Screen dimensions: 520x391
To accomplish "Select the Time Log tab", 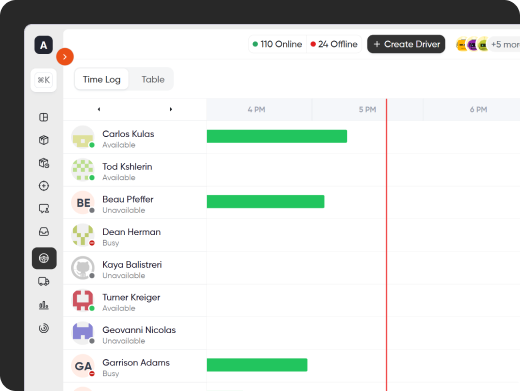I will (102, 79).
